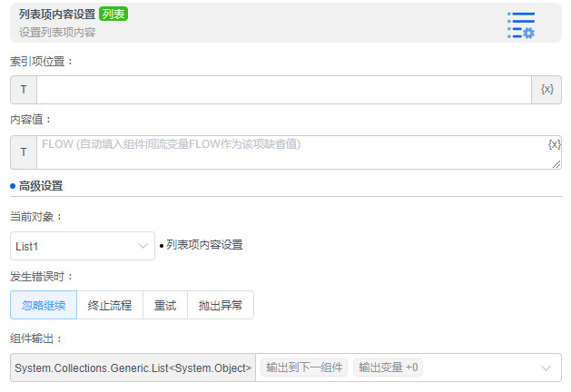Click the resize handle of the 内容值 textarea
The image size is (571, 392).
(556, 164)
